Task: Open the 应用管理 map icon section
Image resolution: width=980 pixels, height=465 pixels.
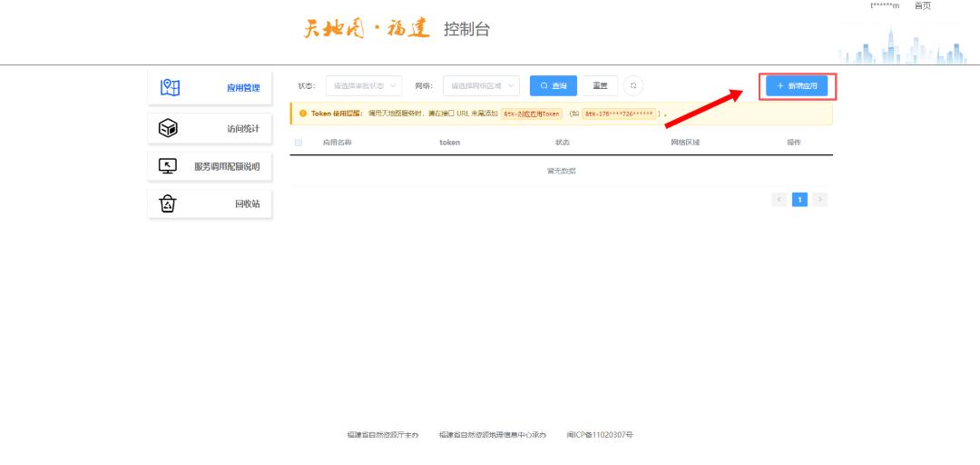Action: pyautogui.click(x=170, y=87)
